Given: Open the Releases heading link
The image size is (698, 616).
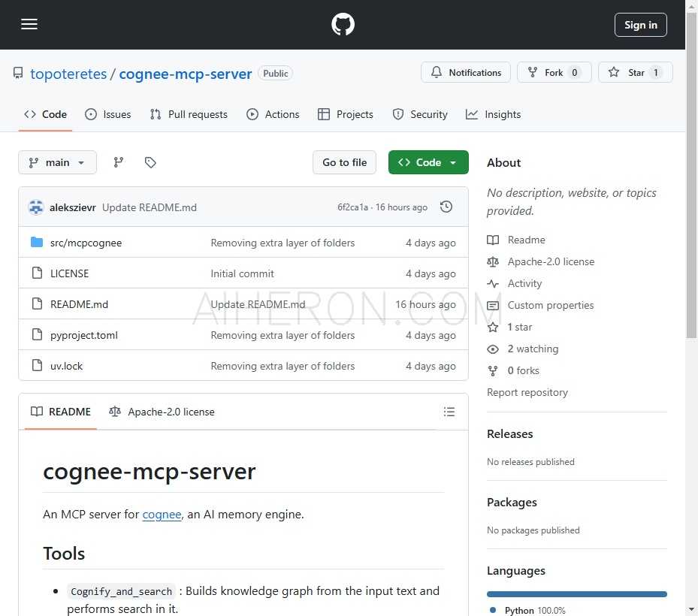Looking at the screenshot, I should coord(509,434).
